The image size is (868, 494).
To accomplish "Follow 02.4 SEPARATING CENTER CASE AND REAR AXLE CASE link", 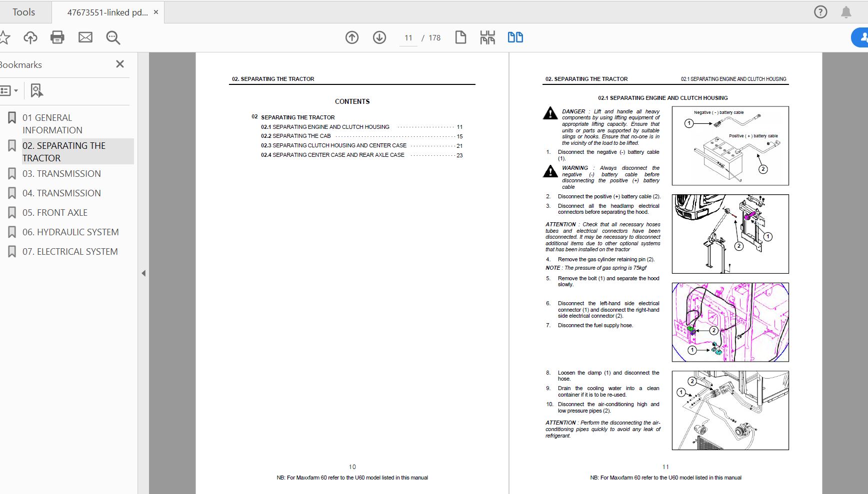I will point(361,155).
